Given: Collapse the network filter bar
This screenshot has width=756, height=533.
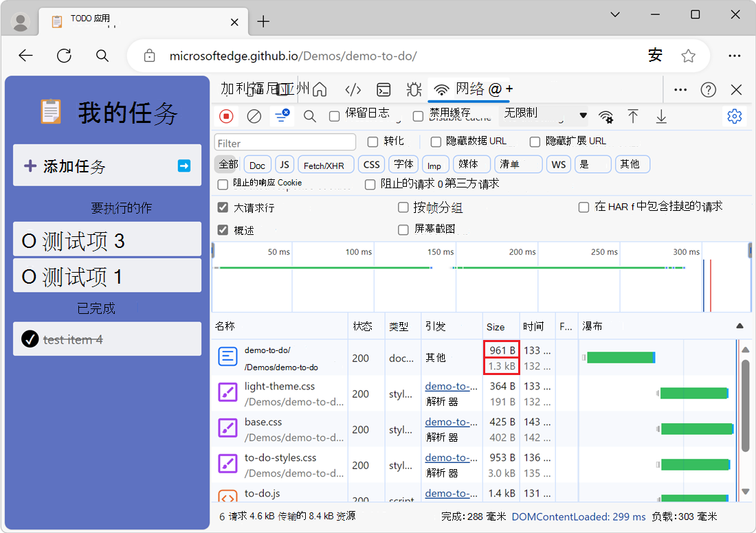Looking at the screenshot, I should pyautogui.click(x=282, y=116).
